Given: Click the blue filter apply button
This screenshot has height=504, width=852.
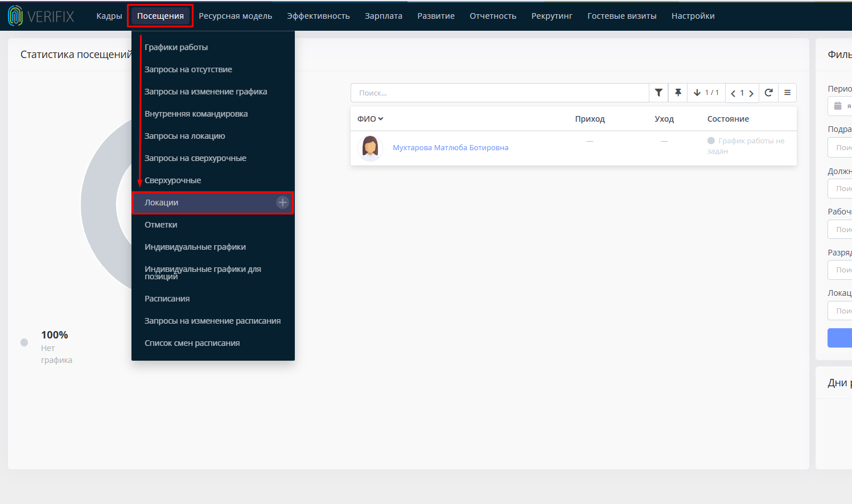Looking at the screenshot, I should point(840,337).
